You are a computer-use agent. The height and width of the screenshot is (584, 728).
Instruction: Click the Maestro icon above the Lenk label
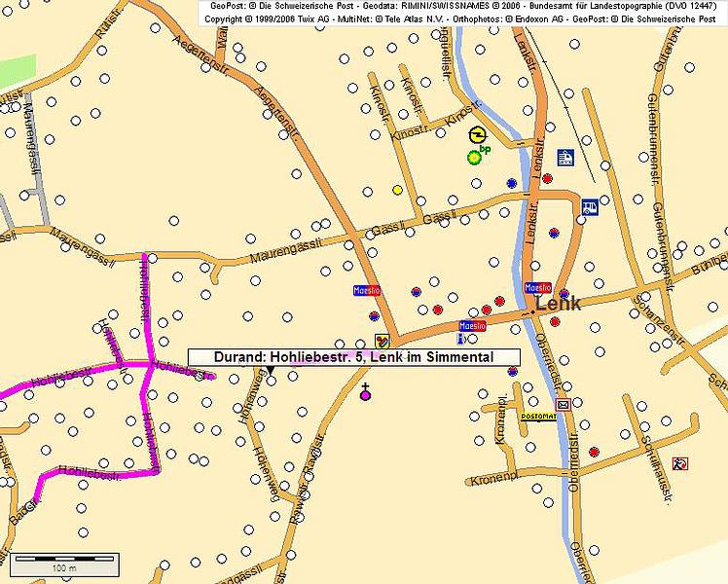[x=537, y=287]
